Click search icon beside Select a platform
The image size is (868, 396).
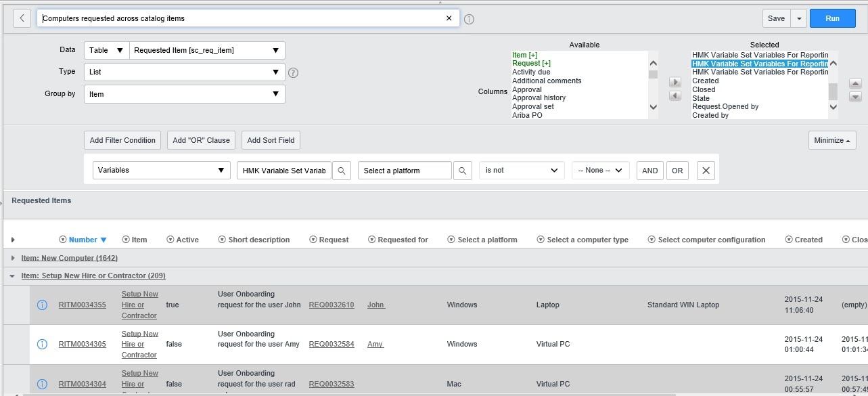click(463, 171)
